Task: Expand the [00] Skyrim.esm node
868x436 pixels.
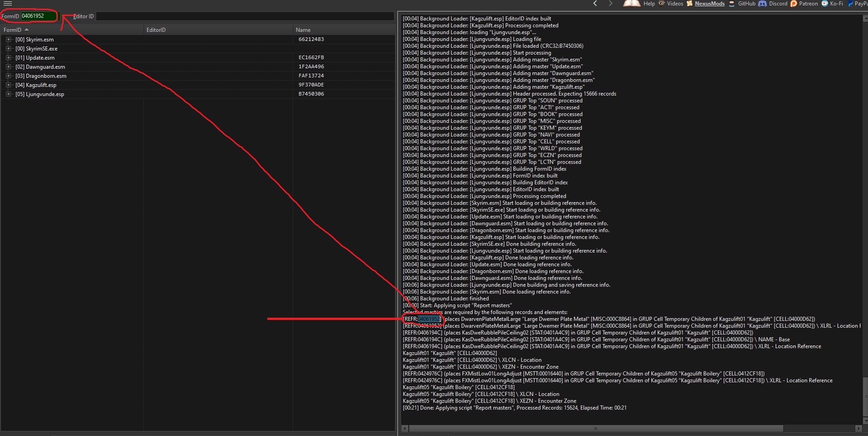Action: [8, 40]
